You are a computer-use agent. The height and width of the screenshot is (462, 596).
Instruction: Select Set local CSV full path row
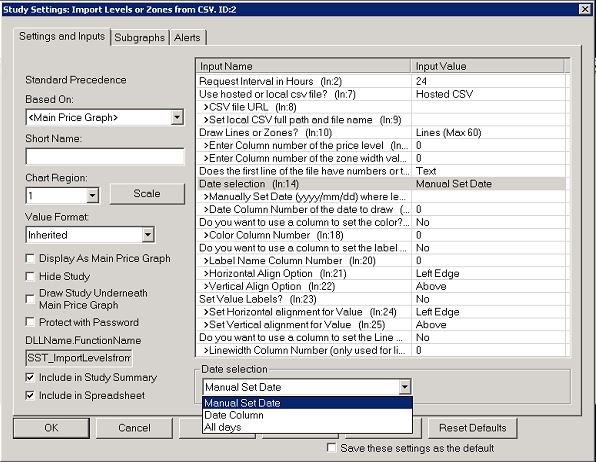point(381,120)
